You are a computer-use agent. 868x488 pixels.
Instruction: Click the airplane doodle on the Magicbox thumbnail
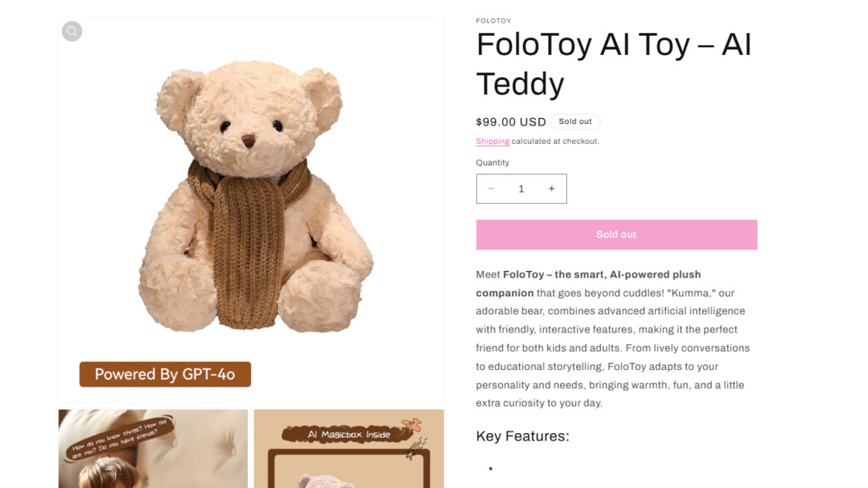pos(412,425)
